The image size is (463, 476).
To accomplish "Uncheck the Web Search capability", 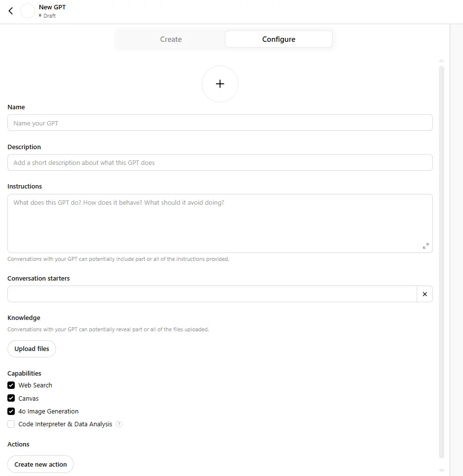I will click(x=11, y=385).
